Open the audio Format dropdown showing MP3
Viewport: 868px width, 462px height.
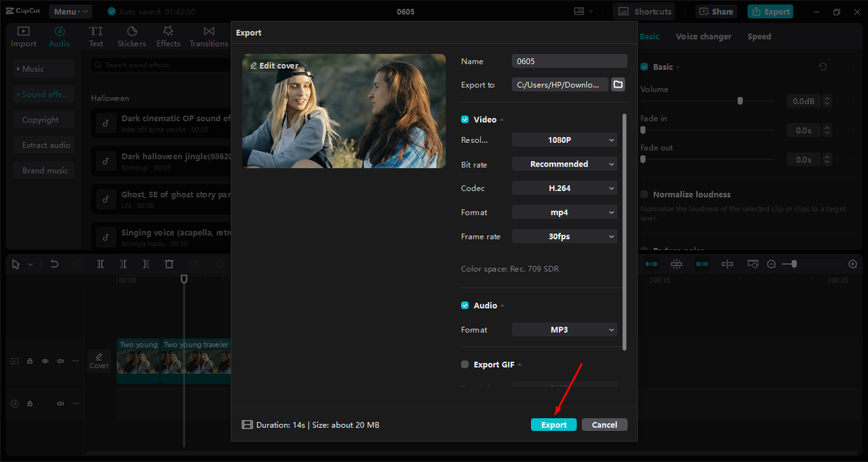(x=564, y=330)
